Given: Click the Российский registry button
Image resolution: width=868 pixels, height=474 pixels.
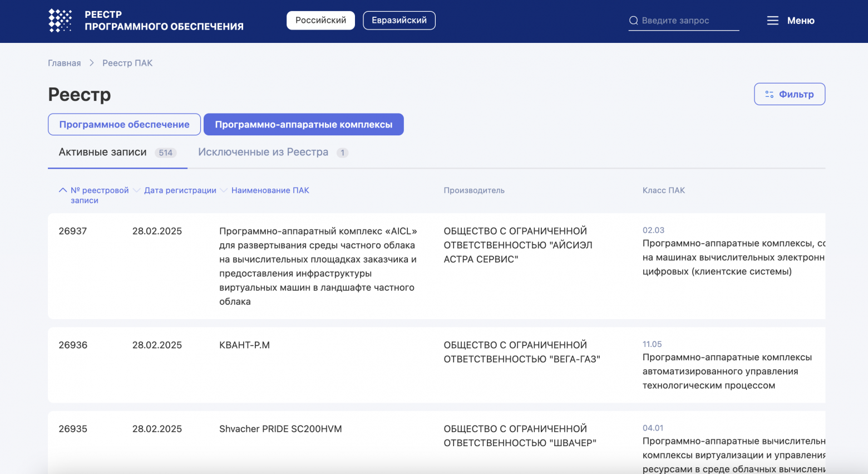Looking at the screenshot, I should click(320, 20).
